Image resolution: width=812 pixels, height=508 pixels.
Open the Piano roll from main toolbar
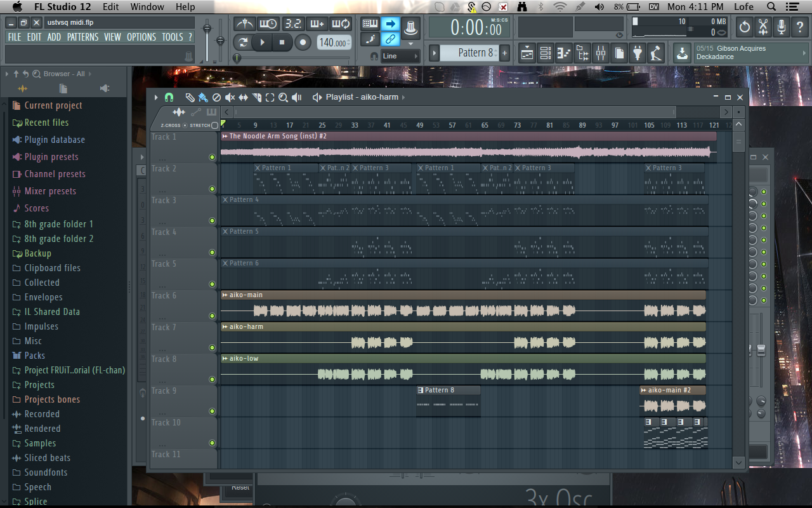tap(564, 53)
